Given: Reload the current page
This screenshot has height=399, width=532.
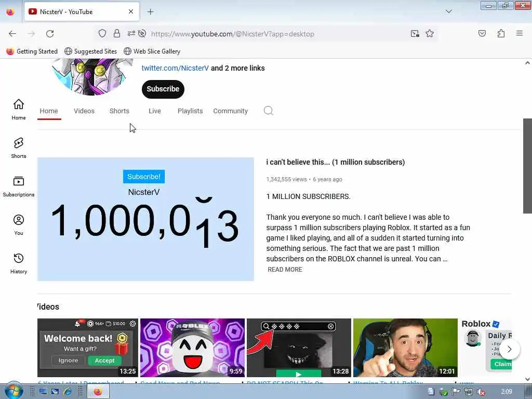Looking at the screenshot, I should tap(50, 34).
